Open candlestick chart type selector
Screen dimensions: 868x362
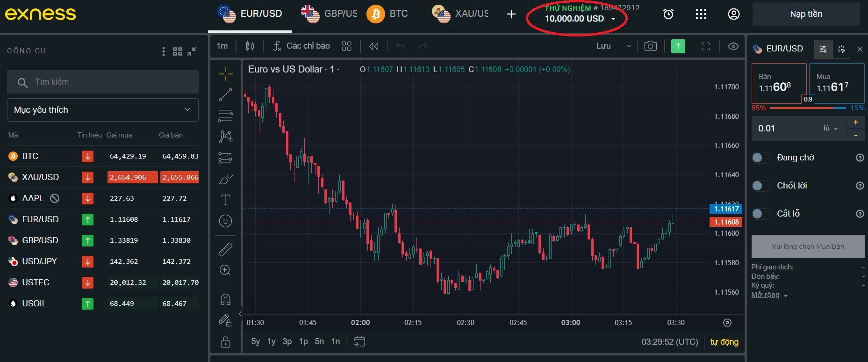tap(250, 46)
